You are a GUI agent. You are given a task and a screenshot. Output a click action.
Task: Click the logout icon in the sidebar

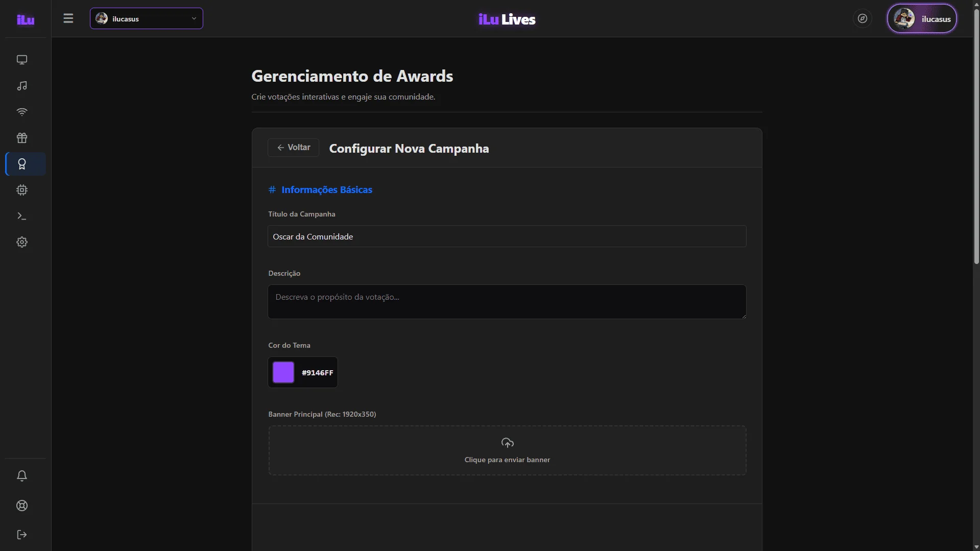coord(22,535)
